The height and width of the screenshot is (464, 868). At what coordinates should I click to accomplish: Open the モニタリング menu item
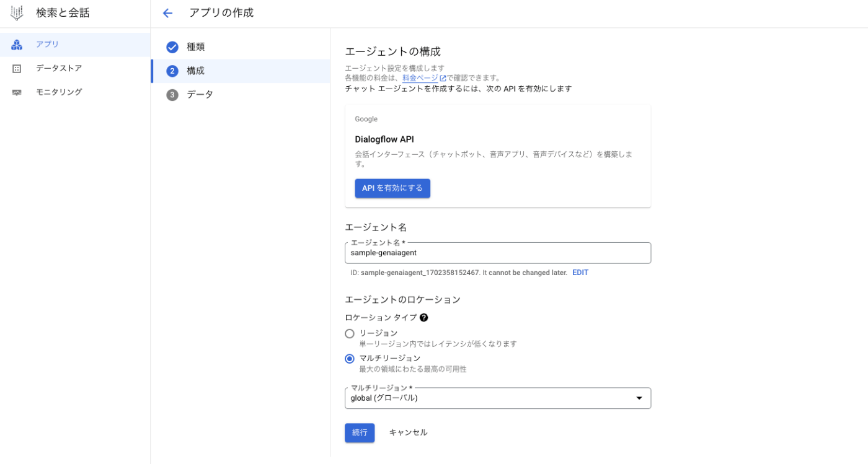(x=75, y=92)
